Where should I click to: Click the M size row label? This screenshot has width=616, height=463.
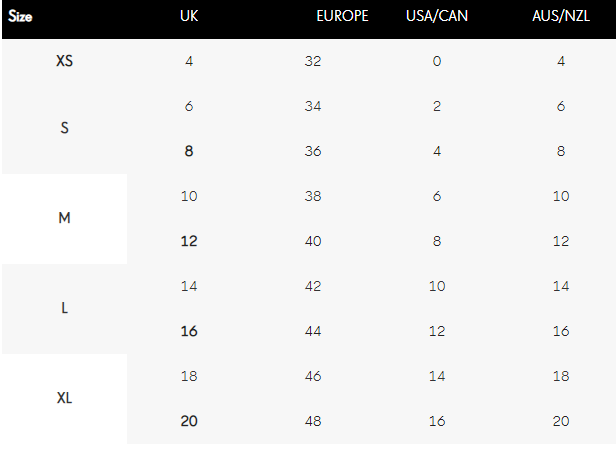click(x=64, y=218)
